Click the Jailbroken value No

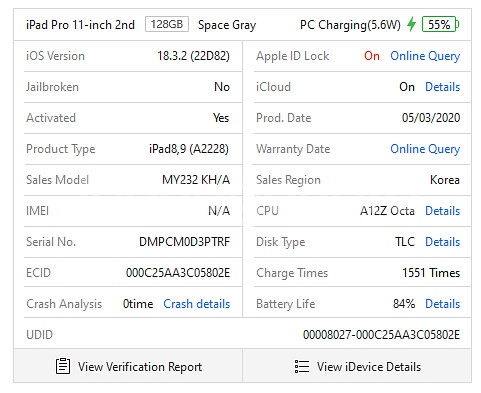pyautogui.click(x=222, y=87)
